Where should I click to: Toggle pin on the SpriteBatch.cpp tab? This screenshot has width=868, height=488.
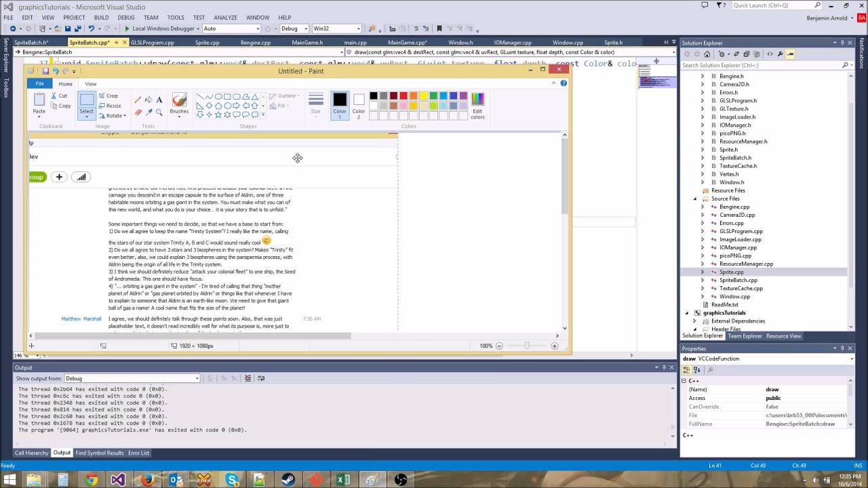[116, 43]
